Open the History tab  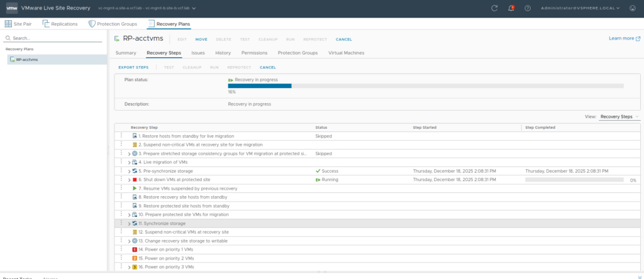(x=223, y=53)
